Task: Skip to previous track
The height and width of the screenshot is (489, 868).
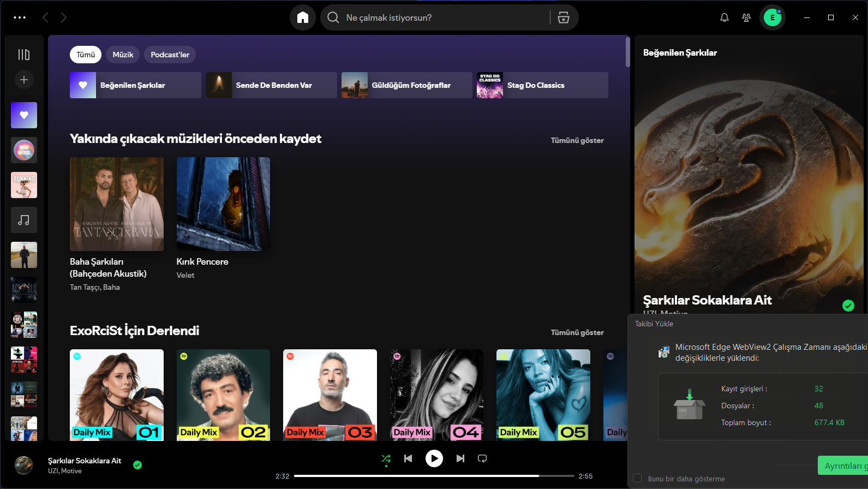Action: click(x=408, y=458)
